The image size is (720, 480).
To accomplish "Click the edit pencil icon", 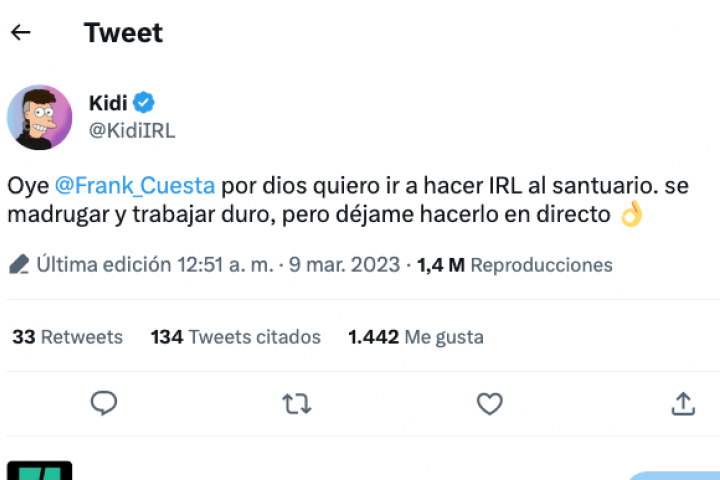I will point(19,265).
